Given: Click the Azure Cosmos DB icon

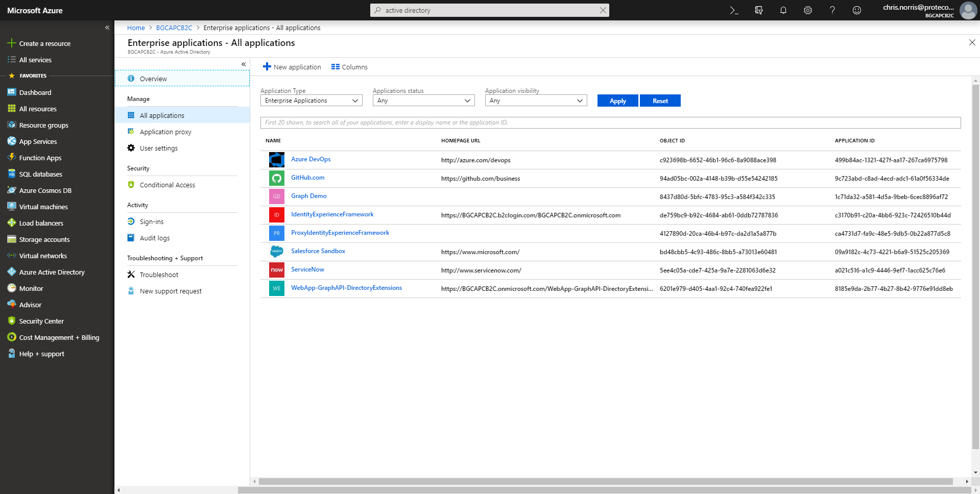Looking at the screenshot, I should pos(12,190).
